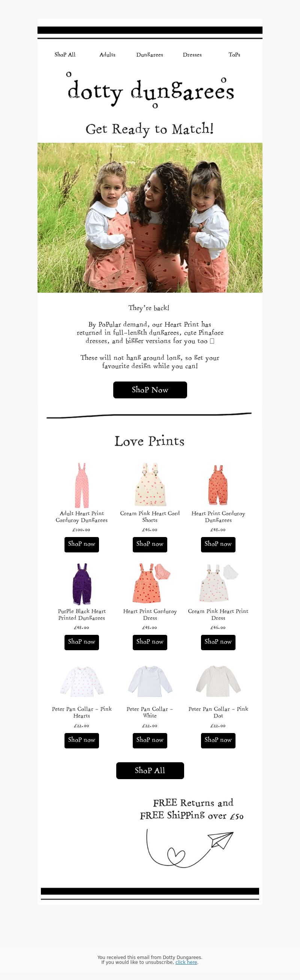This screenshot has height=980, width=300.
Task: Click the dotty dungarees logo
Action: pyautogui.click(x=150, y=91)
